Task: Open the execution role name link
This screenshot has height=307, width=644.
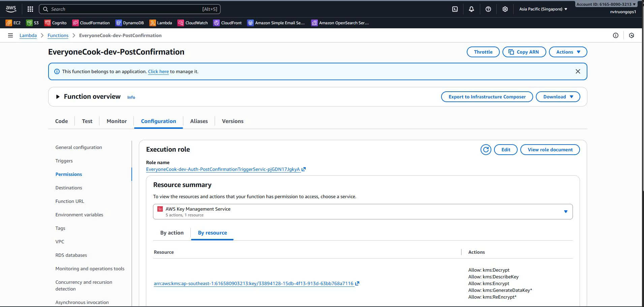Action: (x=223, y=169)
